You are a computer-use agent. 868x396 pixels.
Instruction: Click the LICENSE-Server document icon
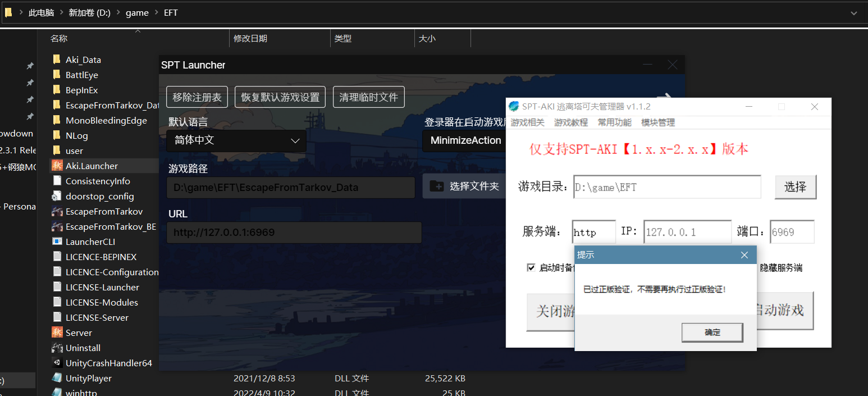[56, 317]
